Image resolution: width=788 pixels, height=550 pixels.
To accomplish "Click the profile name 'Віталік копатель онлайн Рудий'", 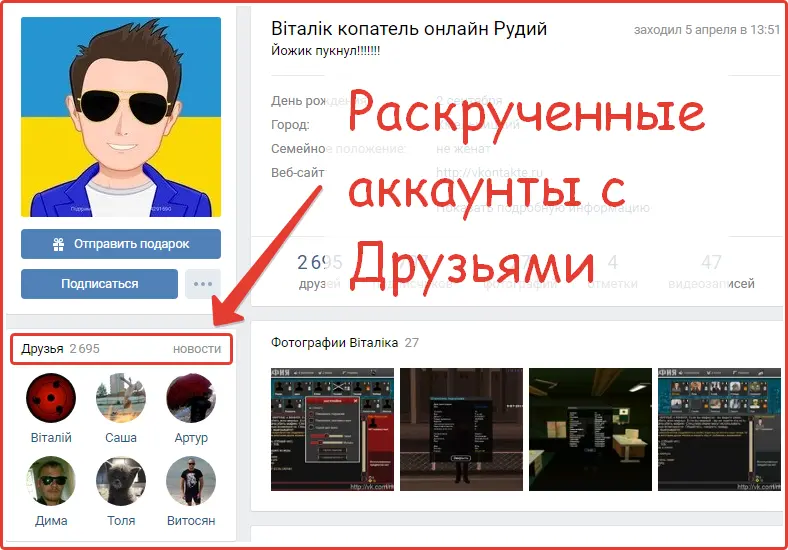I will click(409, 29).
